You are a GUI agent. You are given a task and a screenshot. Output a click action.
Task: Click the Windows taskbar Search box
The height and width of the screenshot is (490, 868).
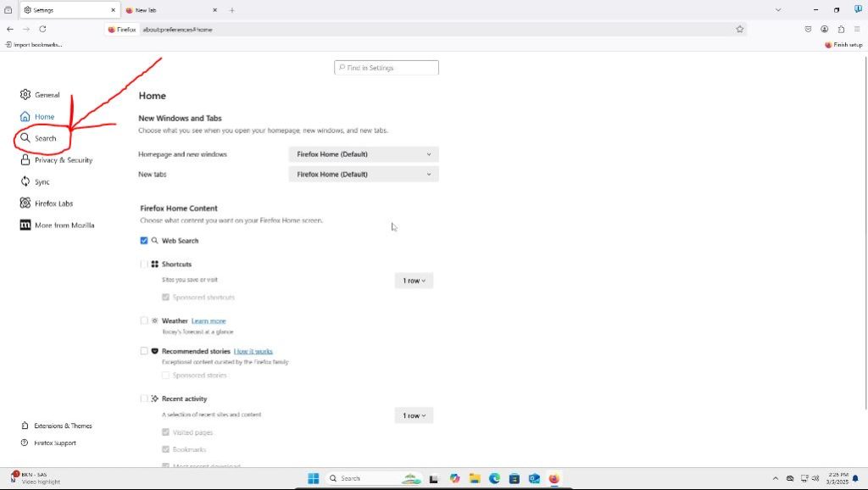374,478
